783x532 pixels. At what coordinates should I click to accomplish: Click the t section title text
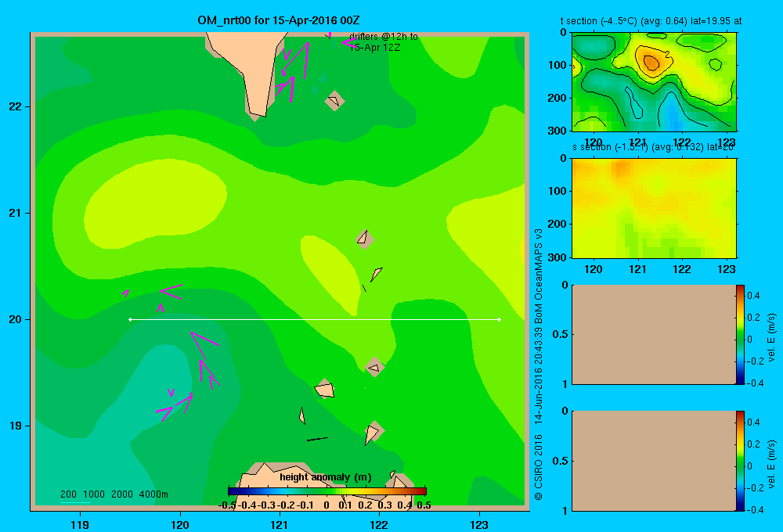pos(651,21)
